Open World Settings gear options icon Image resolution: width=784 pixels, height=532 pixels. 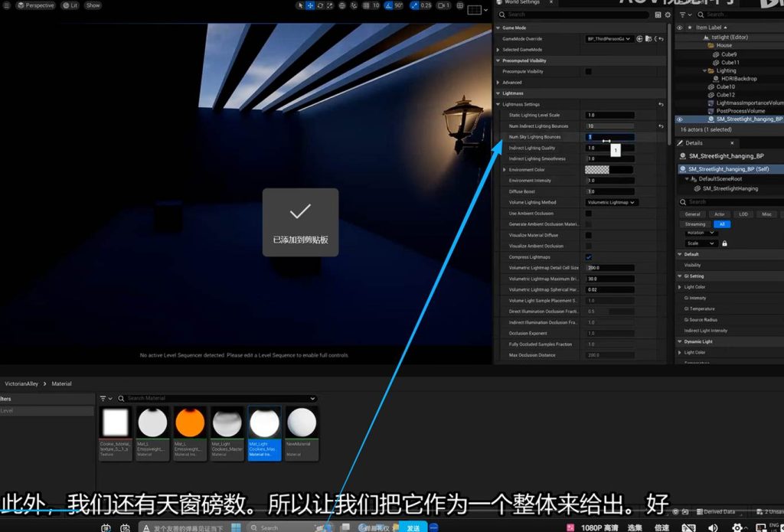[667, 15]
